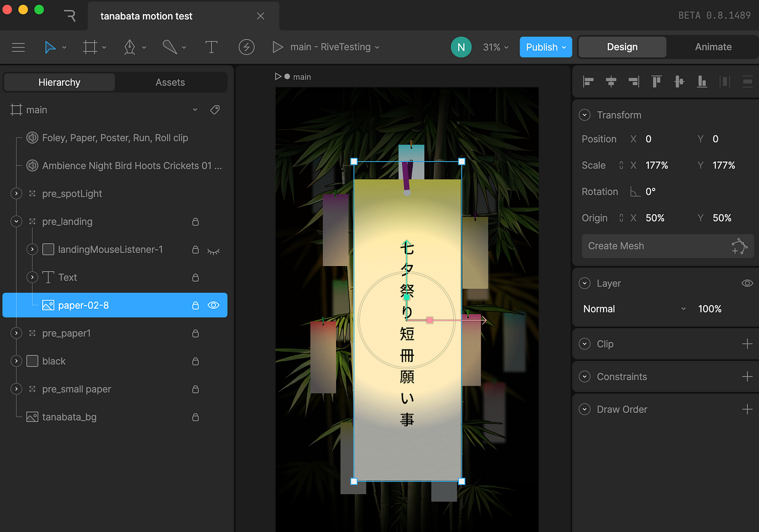Collapse the Transform section
Viewport: 759px width, 532px height.
(585, 115)
